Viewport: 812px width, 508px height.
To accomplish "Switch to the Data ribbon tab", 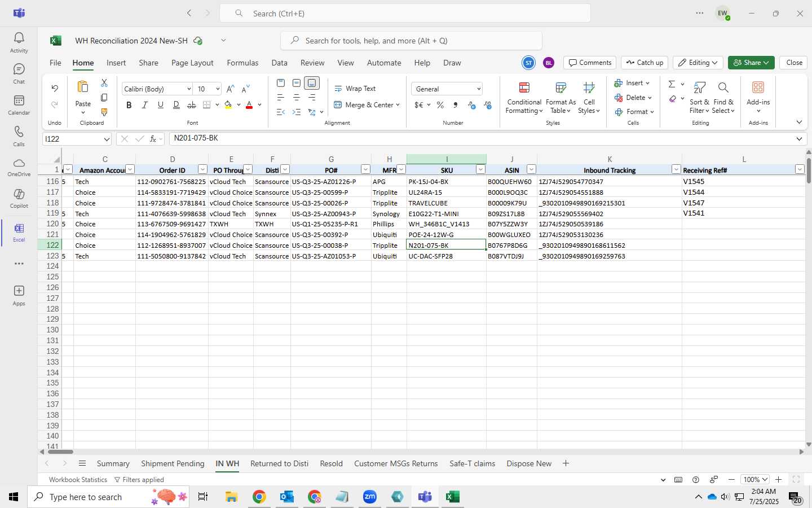I will (x=279, y=63).
